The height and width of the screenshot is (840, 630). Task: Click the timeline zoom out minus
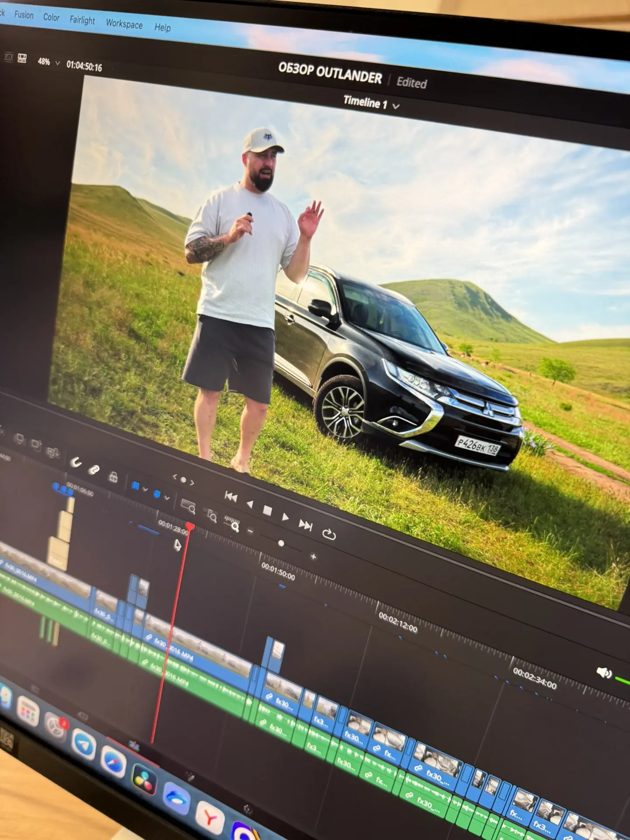250,532
